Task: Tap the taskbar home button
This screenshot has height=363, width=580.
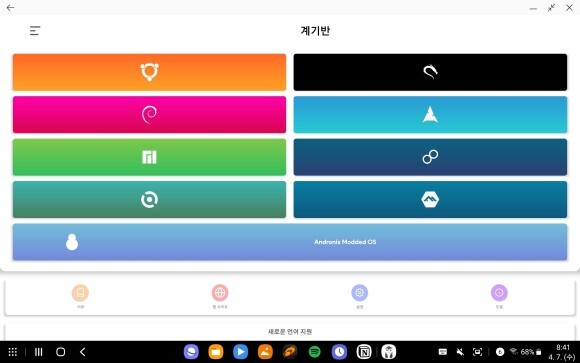Action: point(61,352)
